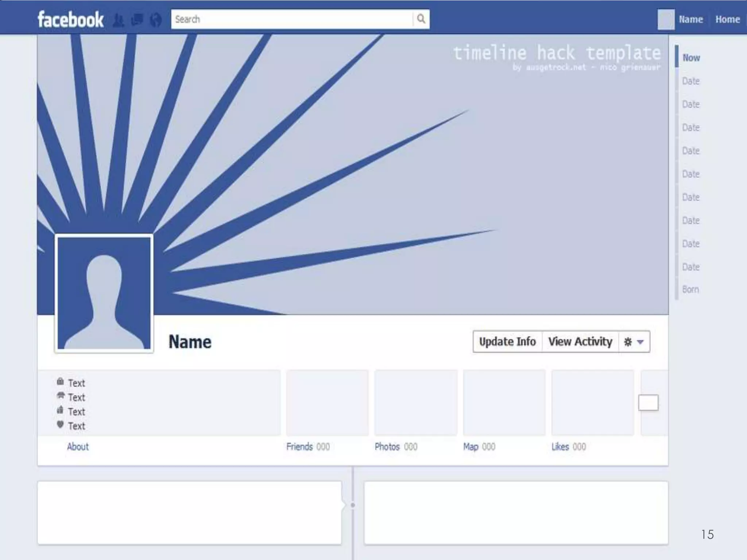The width and height of the screenshot is (747, 560).
Task: Open the friend requests icon
Action: coord(118,20)
